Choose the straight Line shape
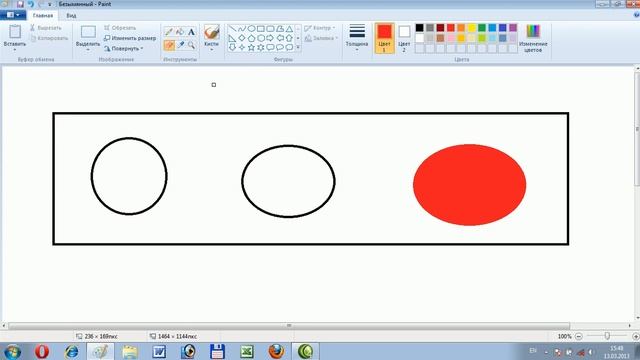 tap(232, 29)
